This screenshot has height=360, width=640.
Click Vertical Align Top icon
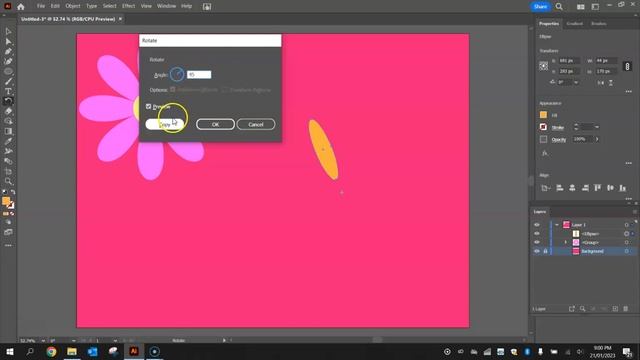(598, 188)
